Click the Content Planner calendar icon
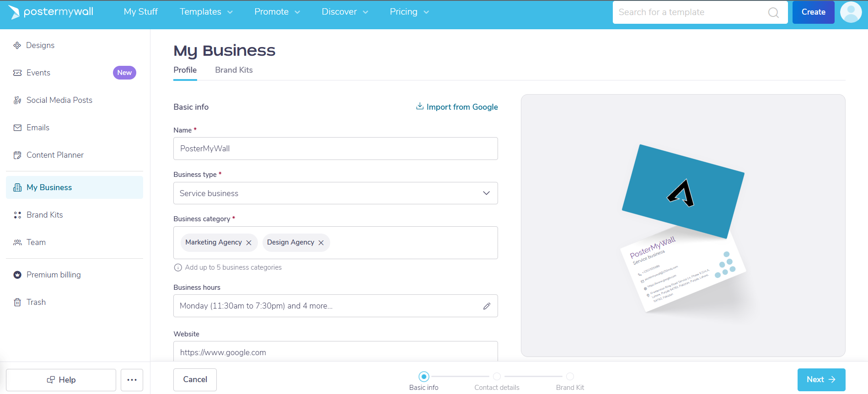The height and width of the screenshot is (394, 868). coord(17,155)
